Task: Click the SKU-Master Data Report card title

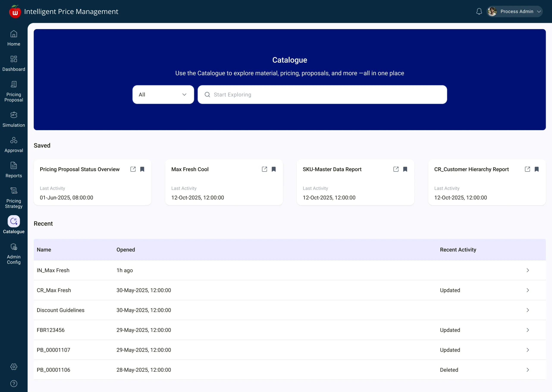Action: click(x=332, y=169)
